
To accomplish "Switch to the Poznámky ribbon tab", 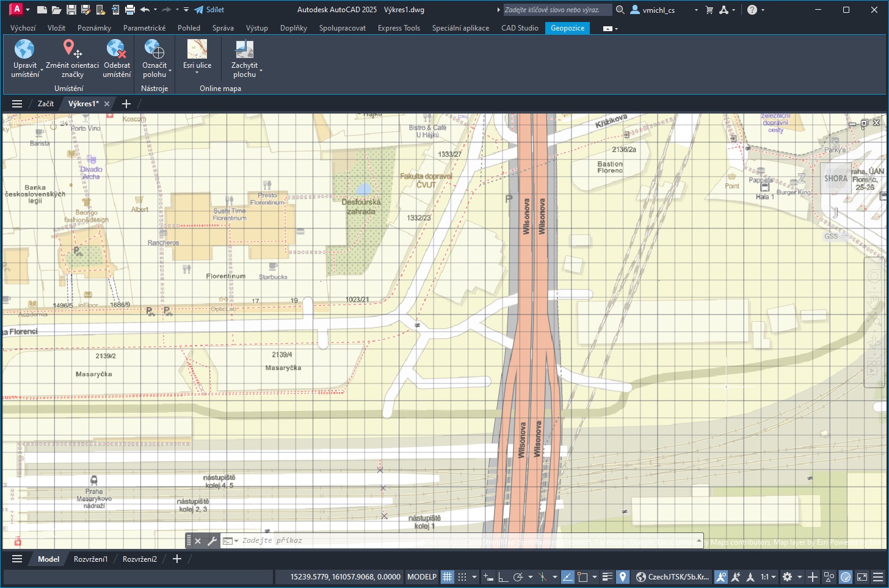I will [94, 28].
